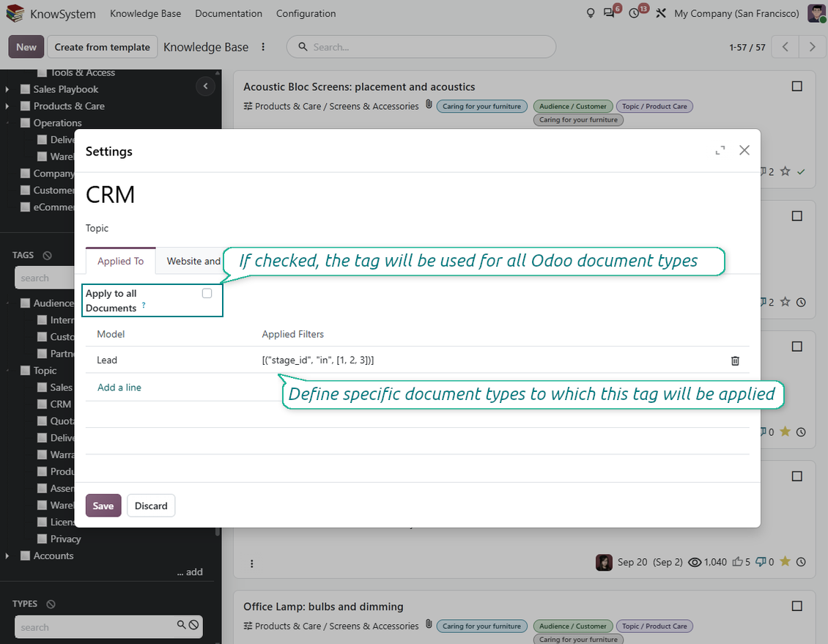828x644 pixels.
Task: Close the Settings dialog
Action: 744,150
